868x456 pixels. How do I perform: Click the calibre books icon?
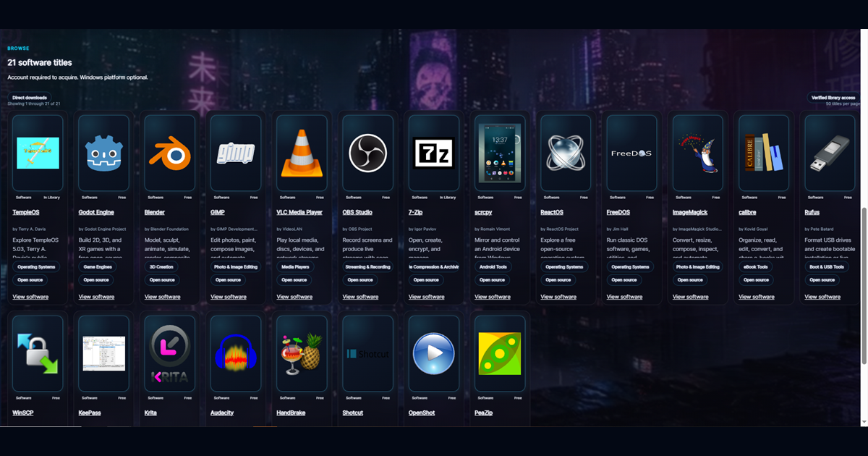[764, 153]
